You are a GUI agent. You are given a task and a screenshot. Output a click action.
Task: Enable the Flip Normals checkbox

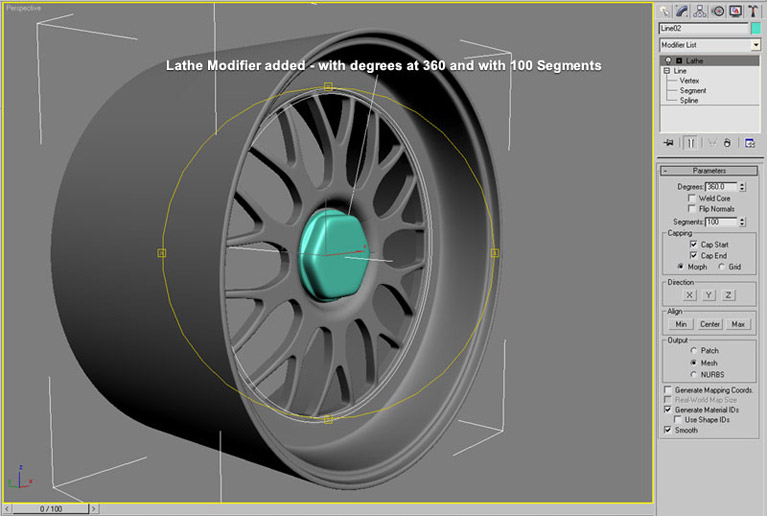[x=691, y=208]
